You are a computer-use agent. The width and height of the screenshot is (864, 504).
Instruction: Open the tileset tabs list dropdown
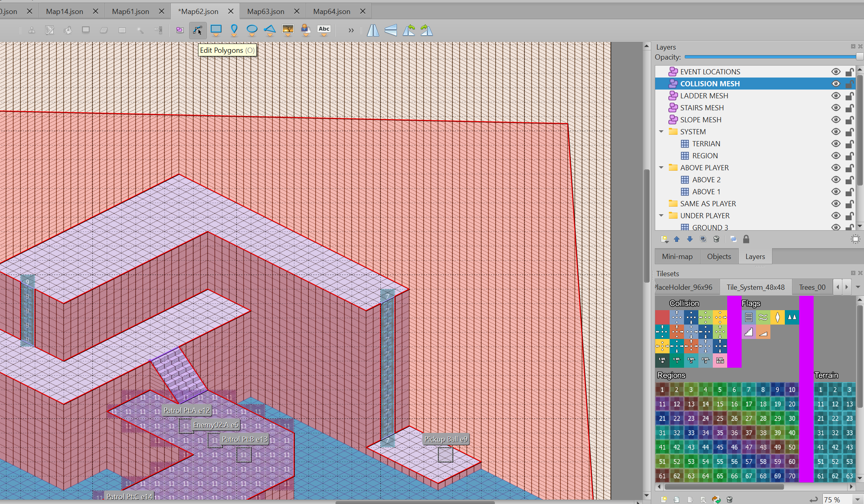858,287
